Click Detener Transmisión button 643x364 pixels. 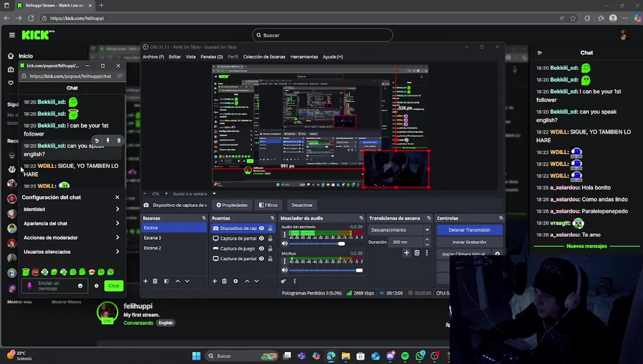(x=469, y=230)
